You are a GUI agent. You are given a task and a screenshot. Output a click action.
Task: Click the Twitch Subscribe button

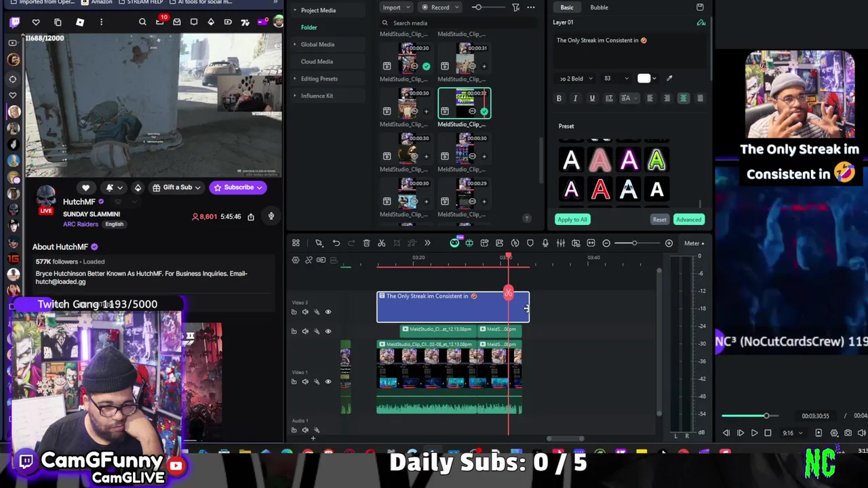237,188
